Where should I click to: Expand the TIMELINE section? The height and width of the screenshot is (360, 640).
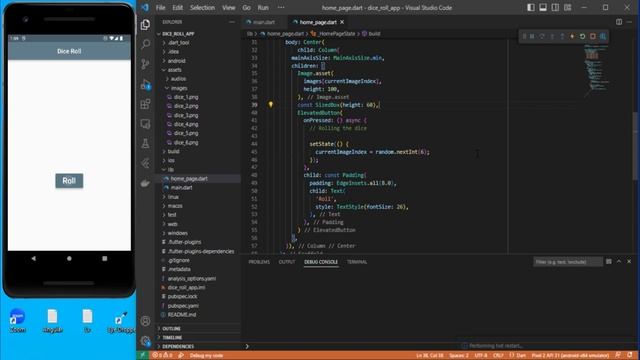(172, 338)
